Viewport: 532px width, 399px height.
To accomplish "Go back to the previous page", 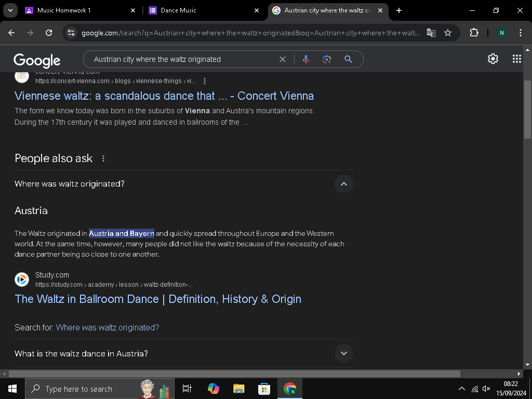I will coord(11,33).
